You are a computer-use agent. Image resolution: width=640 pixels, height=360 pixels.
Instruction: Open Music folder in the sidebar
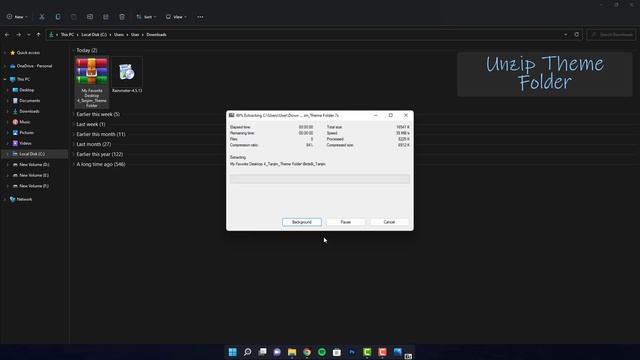click(x=24, y=122)
